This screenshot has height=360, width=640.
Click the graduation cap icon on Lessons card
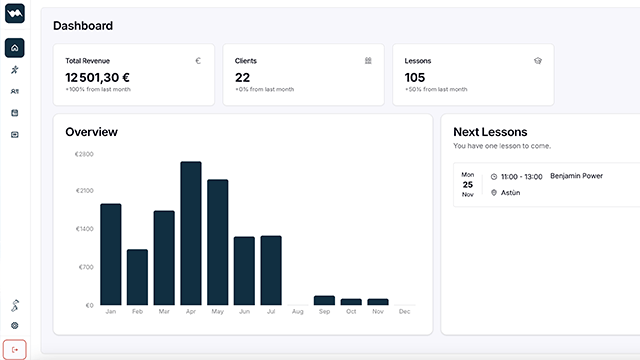coord(538,61)
